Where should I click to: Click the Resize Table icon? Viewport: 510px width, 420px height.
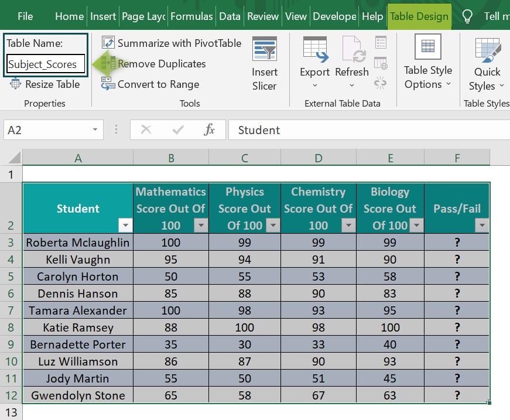[15, 84]
